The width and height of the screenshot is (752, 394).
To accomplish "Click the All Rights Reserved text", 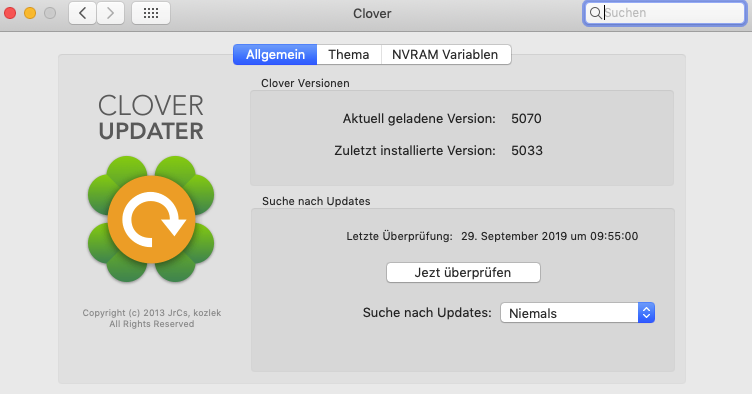I will (x=152, y=324).
